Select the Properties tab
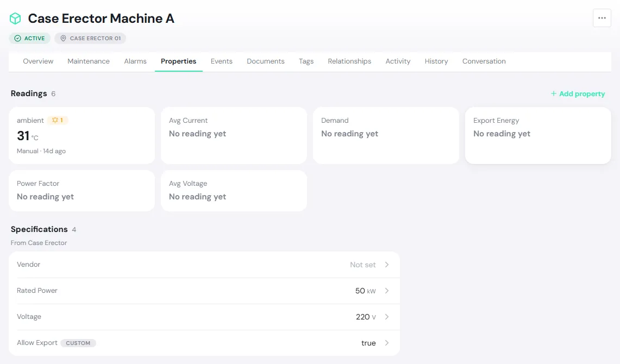Viewport: 620px width, 364px height. [178, 61]
